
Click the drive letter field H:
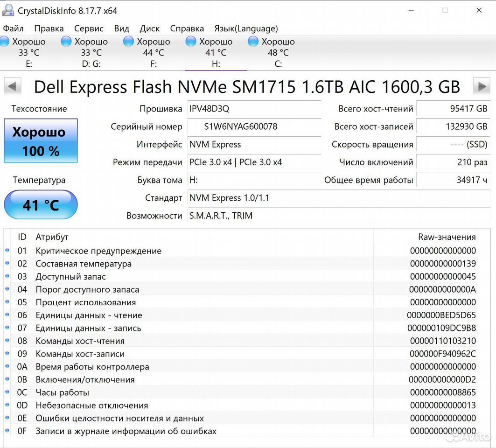click(x=254, y=180)
